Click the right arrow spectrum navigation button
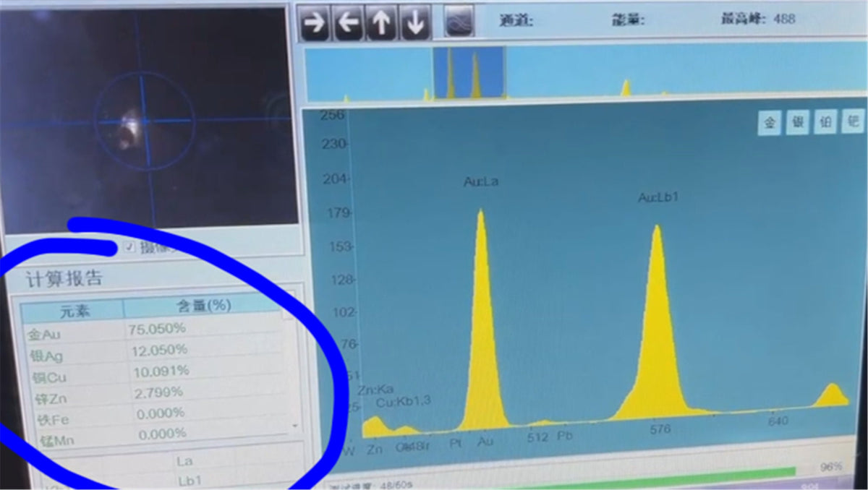 click(x=315, y=23)
